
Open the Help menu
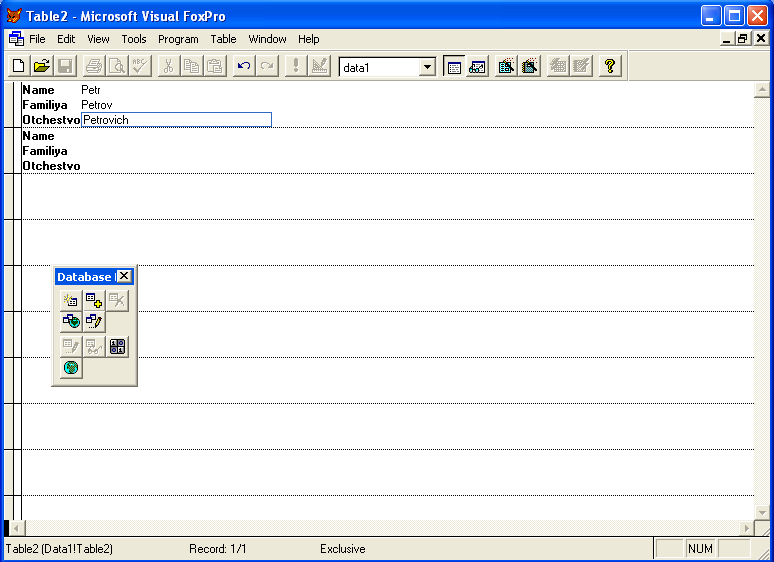coord(309,39)
